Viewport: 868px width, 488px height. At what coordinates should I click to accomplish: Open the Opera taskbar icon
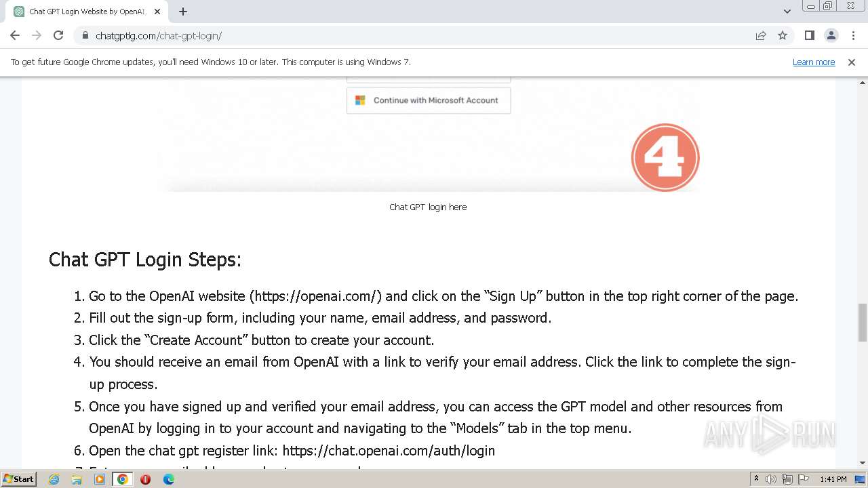pos(145,479)
